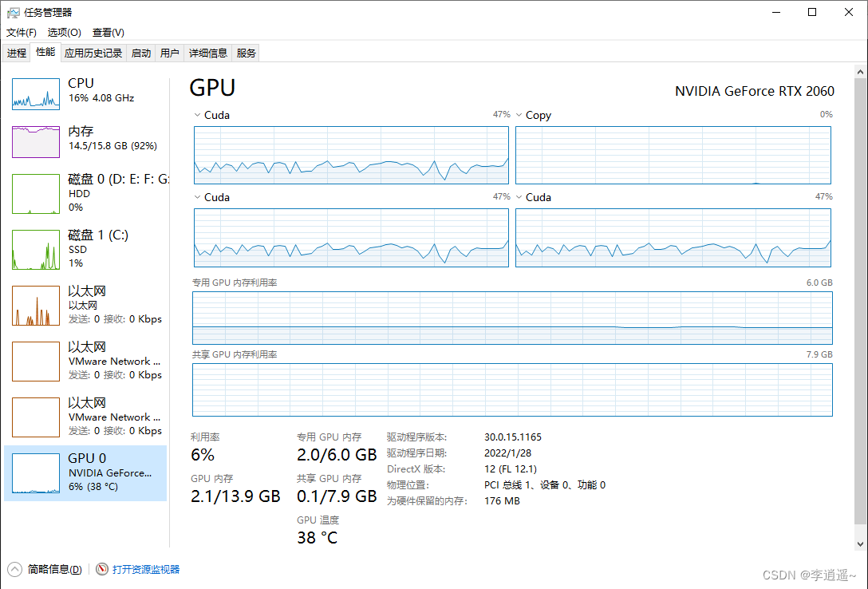
Task: Open the Cuda engine dropdown above the lower-left graph
Action: (197, 198)
